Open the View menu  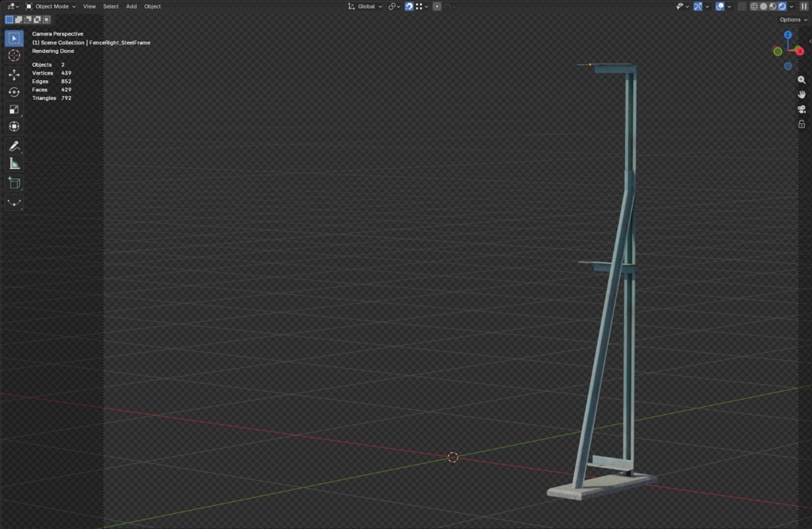pyautogui.click(x=89, y=6)
